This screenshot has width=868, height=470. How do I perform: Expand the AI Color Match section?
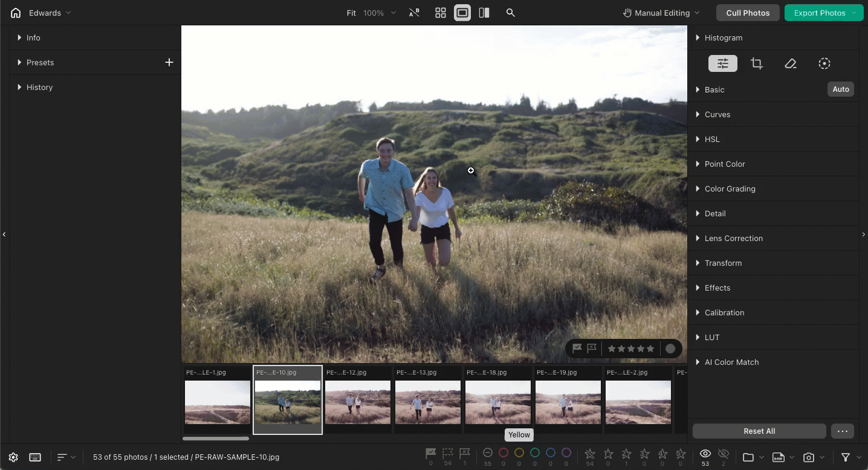click(773, 362)
